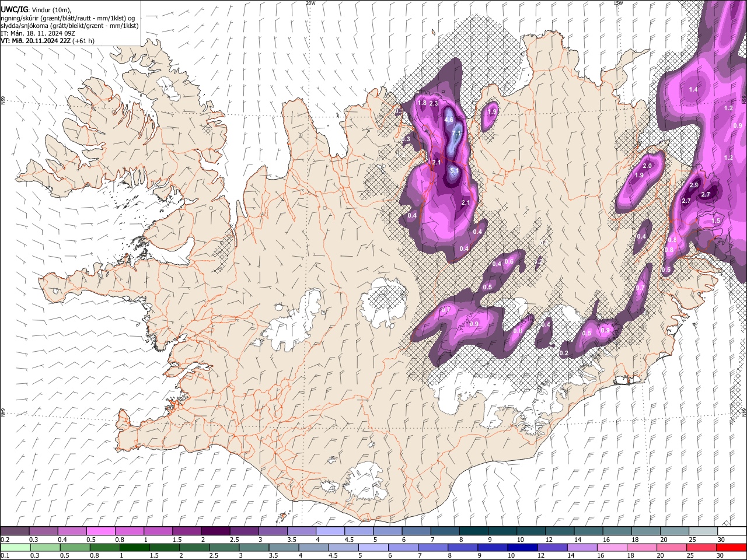
Task: Click the 7.1 snowfall value on the map
Action: (457, 133)
